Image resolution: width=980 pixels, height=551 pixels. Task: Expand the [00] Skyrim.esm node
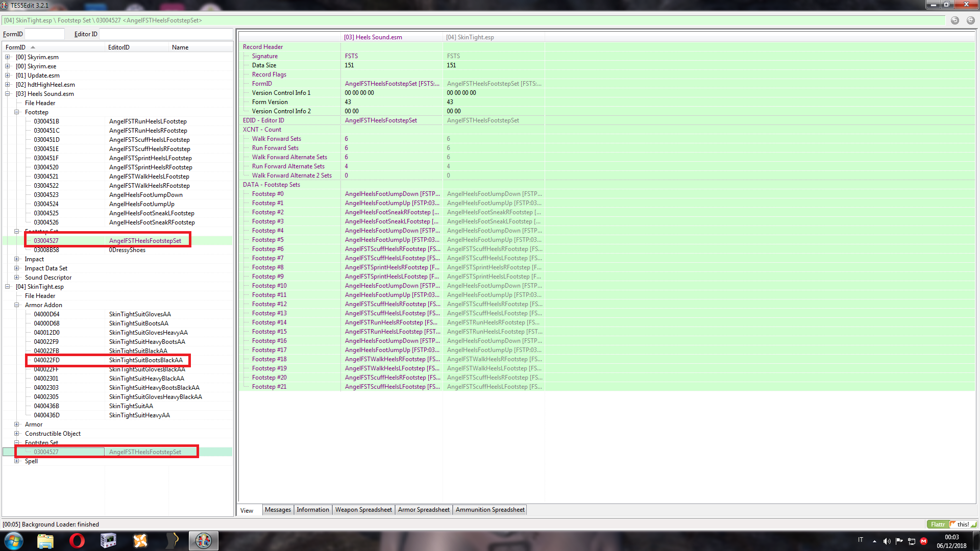click(8, 57)
